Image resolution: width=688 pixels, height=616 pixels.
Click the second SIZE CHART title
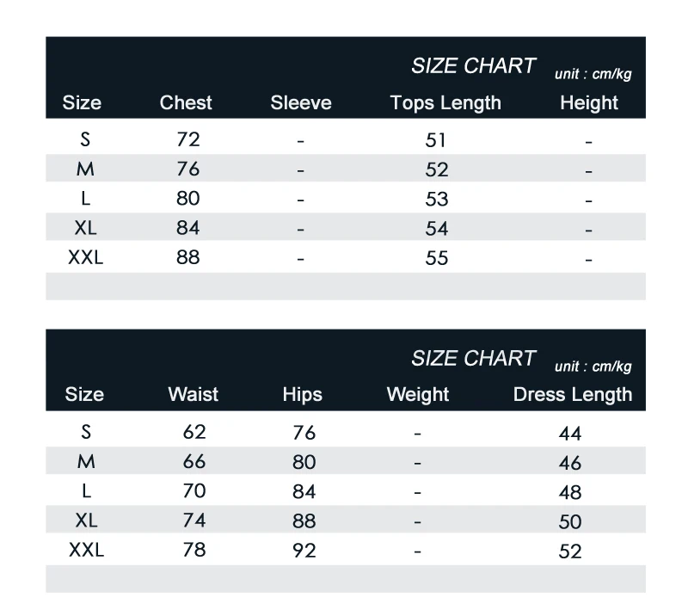click(474, 358)
